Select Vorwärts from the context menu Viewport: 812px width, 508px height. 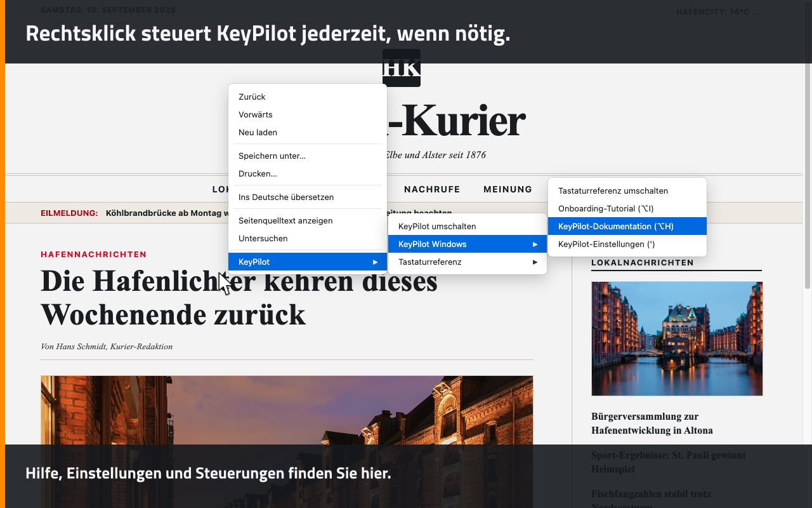pyautogui.click(x=308, y=115)
